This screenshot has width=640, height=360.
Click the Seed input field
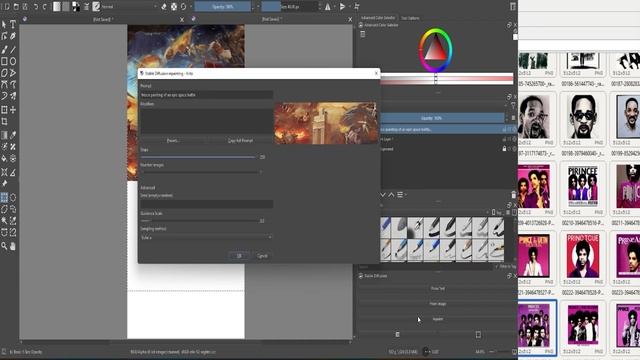coord(207,204)
